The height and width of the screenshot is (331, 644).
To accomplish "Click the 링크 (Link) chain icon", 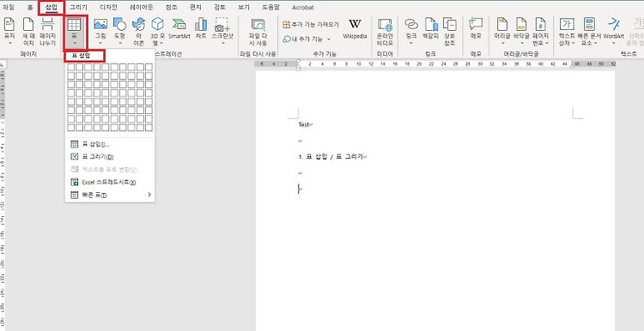I will click(411, 25).
